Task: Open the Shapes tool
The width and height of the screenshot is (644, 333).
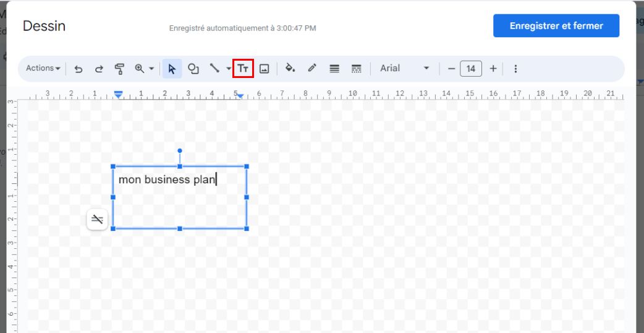Action: click(x=193, y=69)
